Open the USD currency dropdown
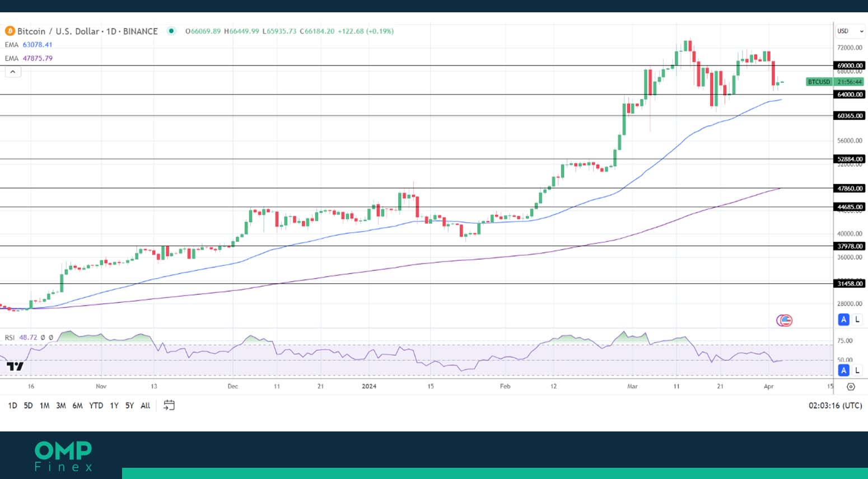Viewport: 868px width, 479px height. pyautogui.click(x=850, y=31)
